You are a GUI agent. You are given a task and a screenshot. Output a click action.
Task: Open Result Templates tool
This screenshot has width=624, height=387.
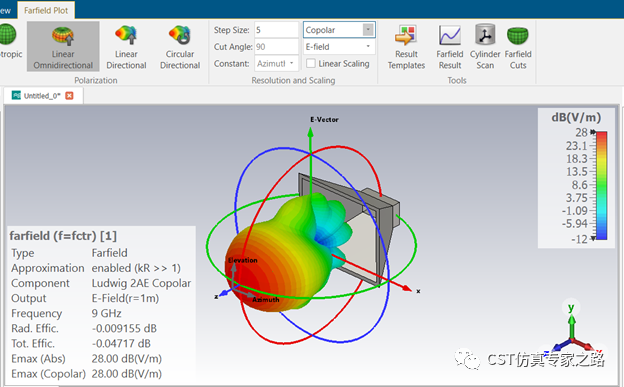tap(406, 47)
